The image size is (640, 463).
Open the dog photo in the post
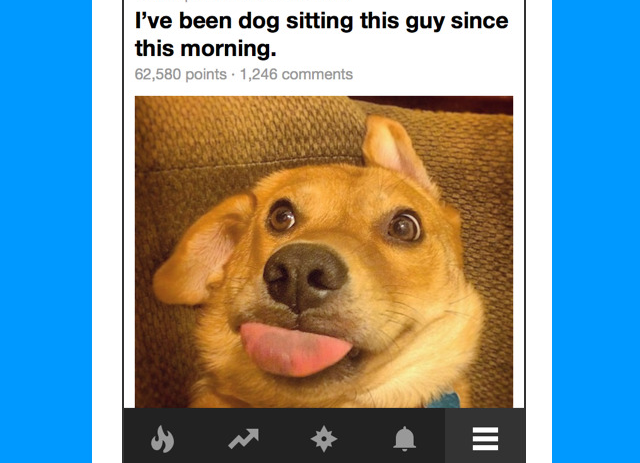324,252
